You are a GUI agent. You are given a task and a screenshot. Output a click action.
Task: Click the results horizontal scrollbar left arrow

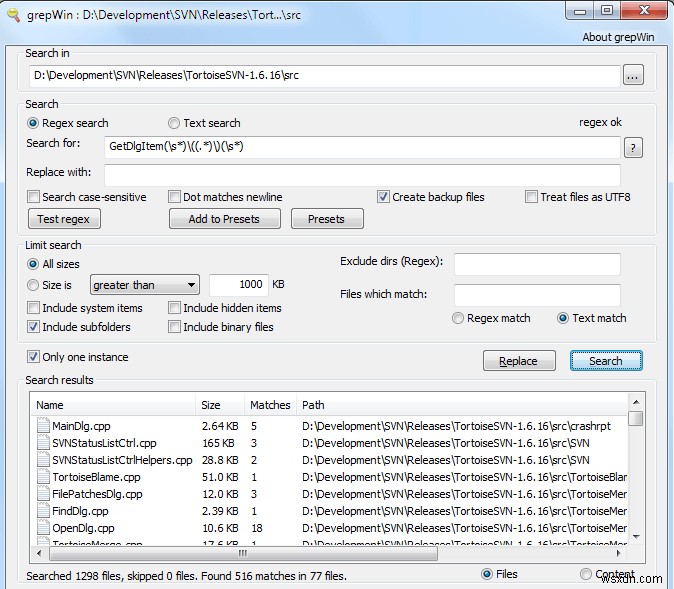point(40,554)
